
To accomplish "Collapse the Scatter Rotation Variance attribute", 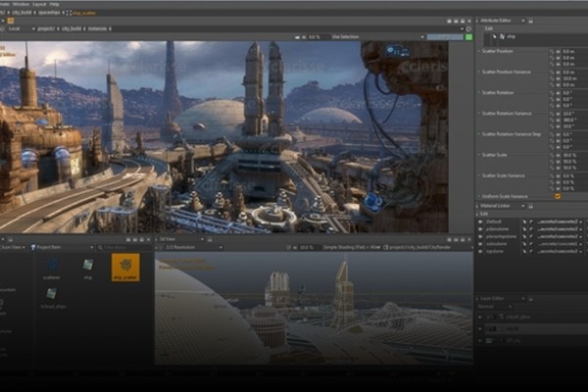I will [478, 114].
